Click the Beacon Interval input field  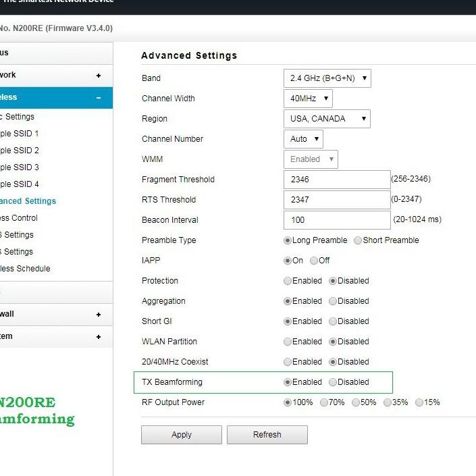(336, 220)
